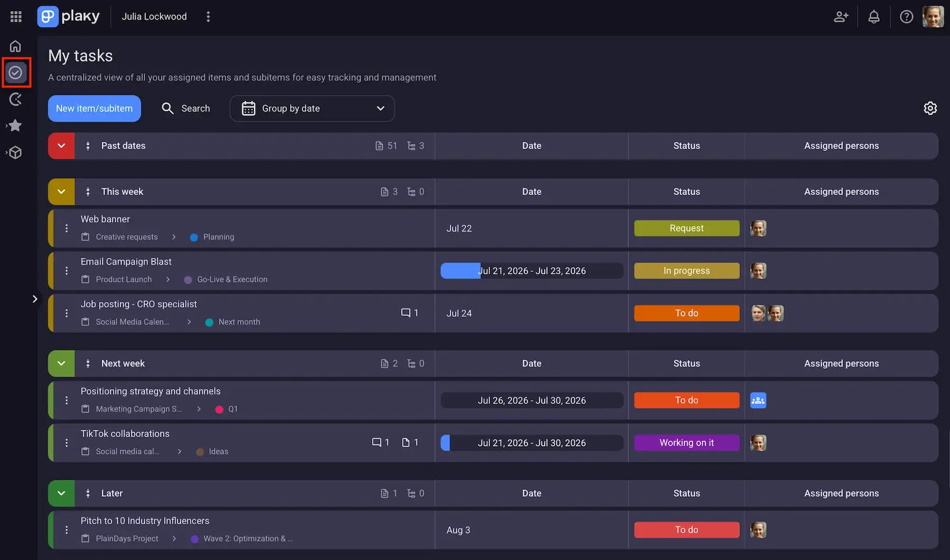Change Web banner status Request
This screenshot has height=560, width=950.
click(x=687, y=228)
